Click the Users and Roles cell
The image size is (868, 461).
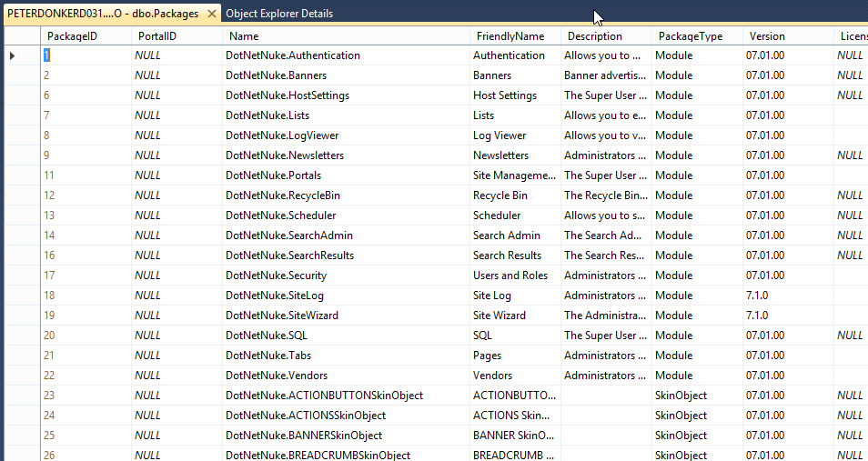pyautogui.click(x=515, y=275)
